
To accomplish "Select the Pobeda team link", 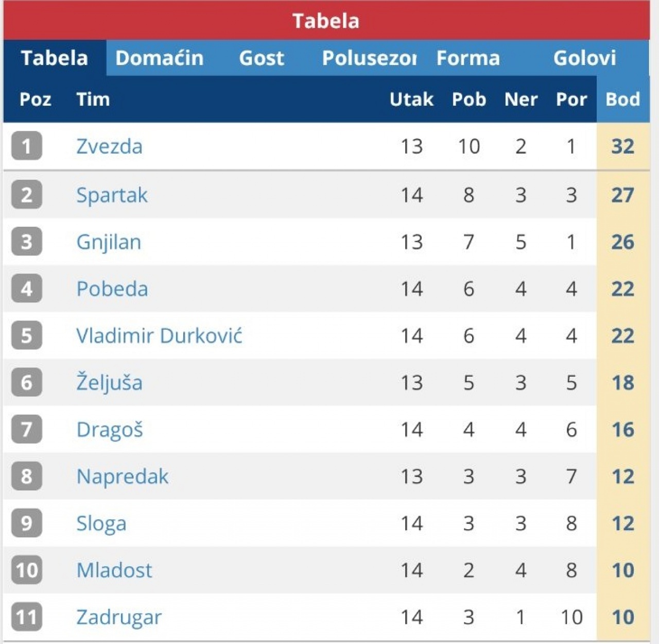I will [112, 289].
